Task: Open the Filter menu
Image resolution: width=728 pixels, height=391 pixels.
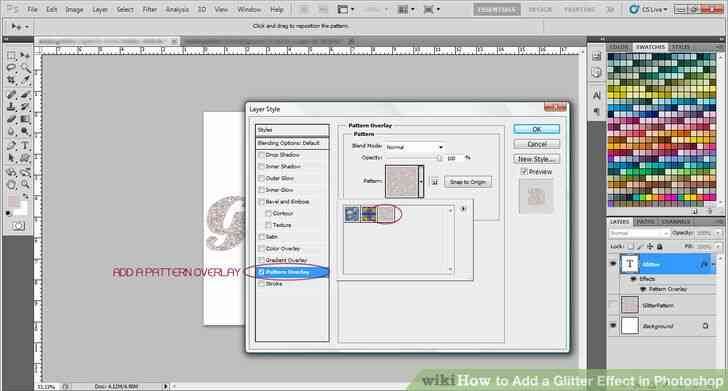Action: [x=150, y=9]
